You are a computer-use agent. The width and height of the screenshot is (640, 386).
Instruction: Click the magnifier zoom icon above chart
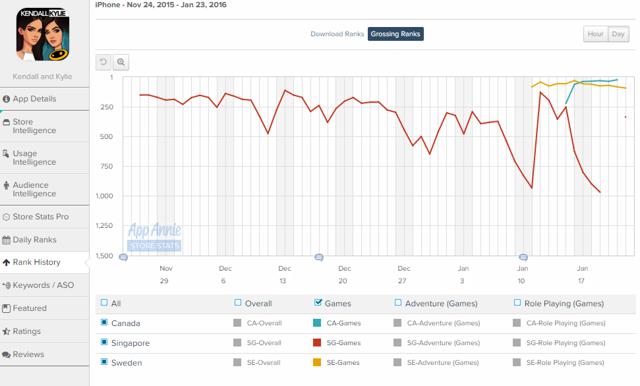pyautogui.click(x=121, y=62)
